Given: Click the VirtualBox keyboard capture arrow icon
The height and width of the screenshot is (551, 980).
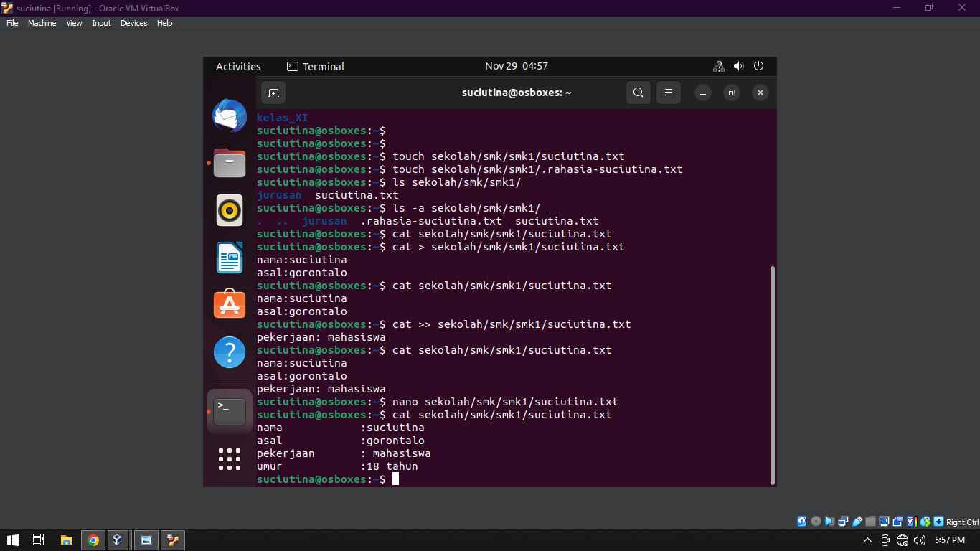Looking at the screenshot, I should tap(938, 522).
